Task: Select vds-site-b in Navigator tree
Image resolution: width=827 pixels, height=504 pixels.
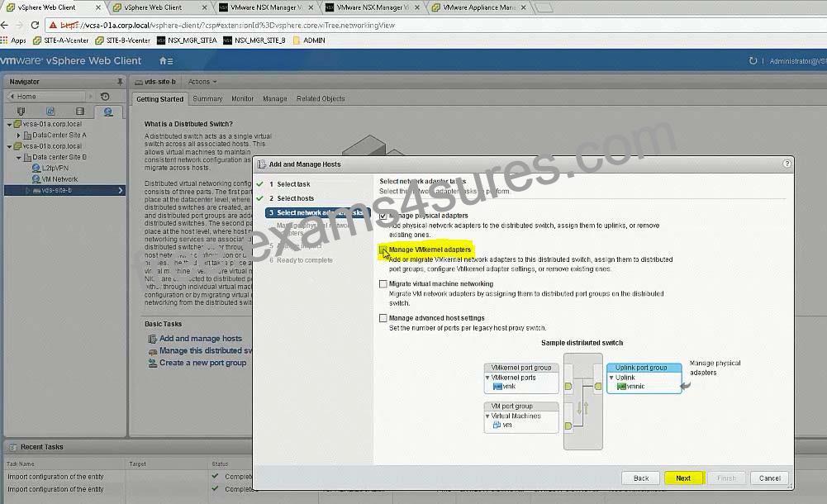Action: (56, 190)
